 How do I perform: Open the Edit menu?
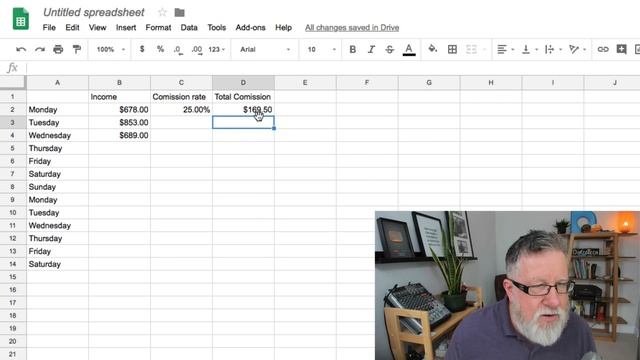click(72, 27)
